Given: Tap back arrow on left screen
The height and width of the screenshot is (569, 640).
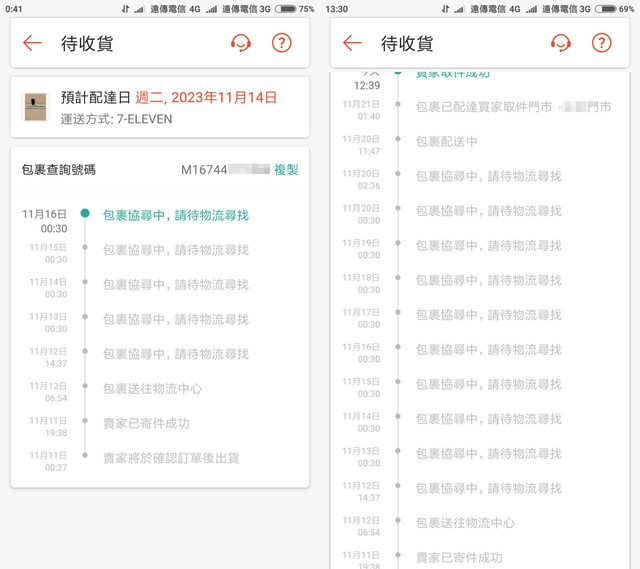Looking at the screenshot, I should coord(32,43).
